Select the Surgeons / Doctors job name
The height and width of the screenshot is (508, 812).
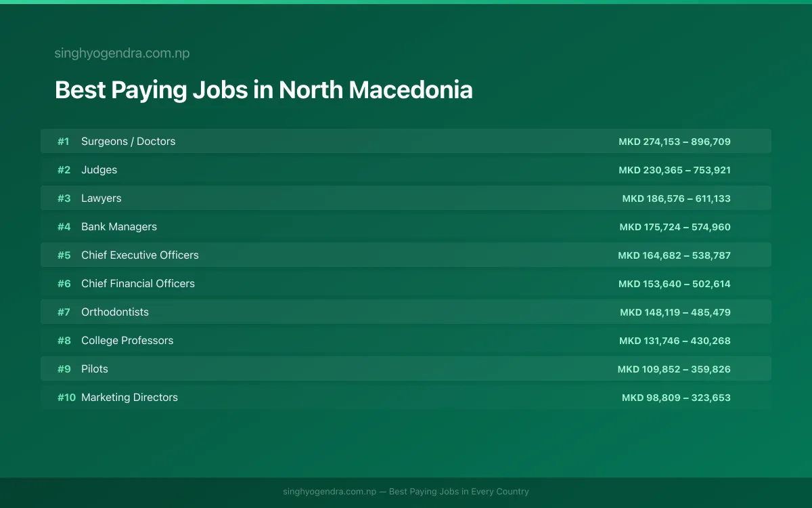[x=129, y=142]
